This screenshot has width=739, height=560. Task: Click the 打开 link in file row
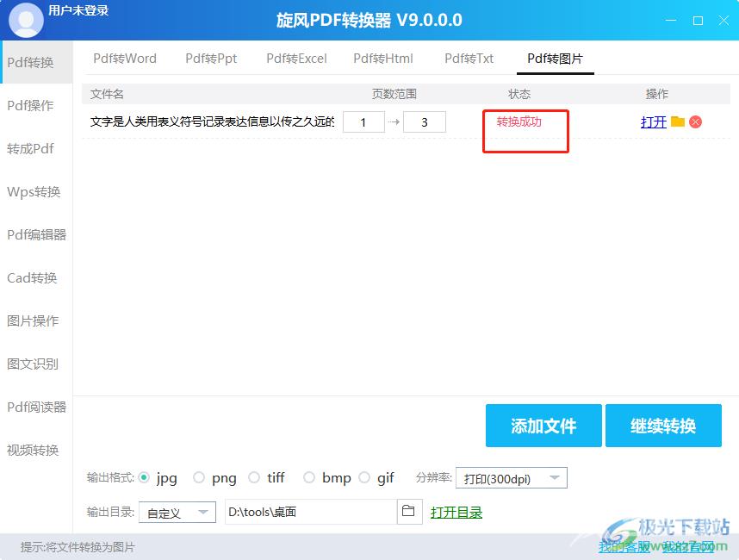click(x=653, y=122)
